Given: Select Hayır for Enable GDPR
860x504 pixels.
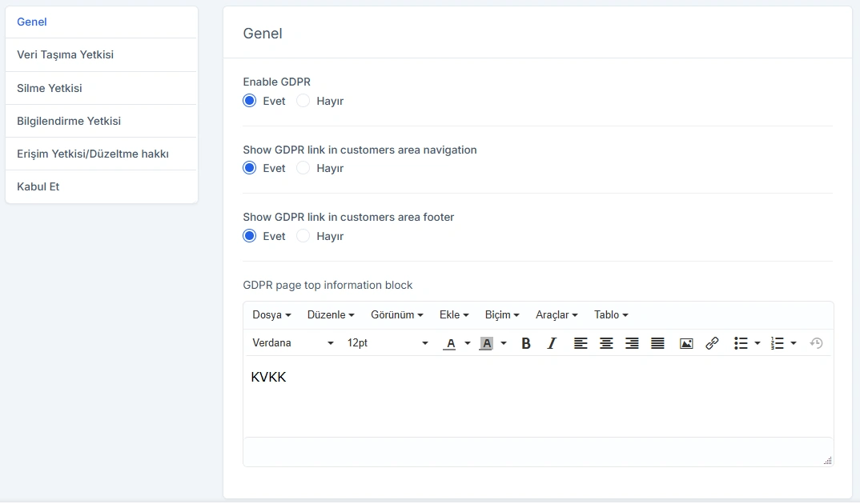Looking at the screenshot, I should [x=303, y=101].
